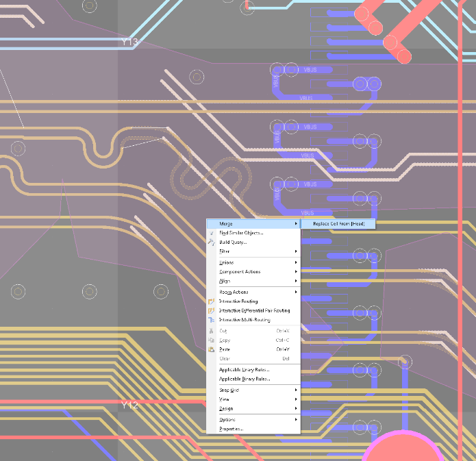Viewport: 476px width, 461px height.
Task: Select Interactive Multi-Routing tool
Action: [245, 320]
